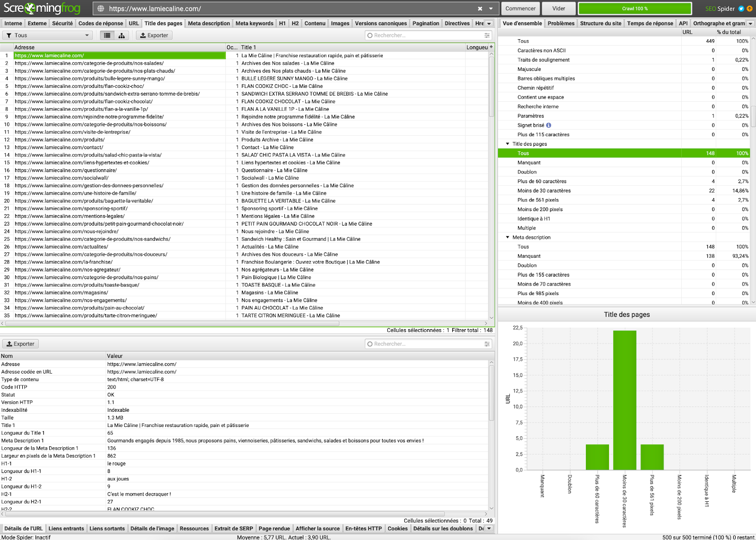Click the globe icon in URL bar
Image resolution: width=756 pixels, height=540 pixels.
(100, 9)
